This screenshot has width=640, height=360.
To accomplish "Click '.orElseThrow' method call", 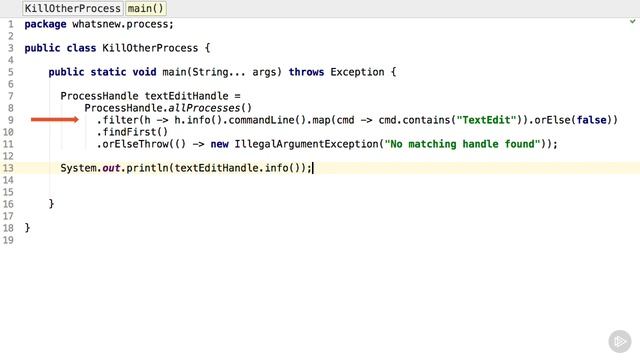I will [x=132, y=144].
